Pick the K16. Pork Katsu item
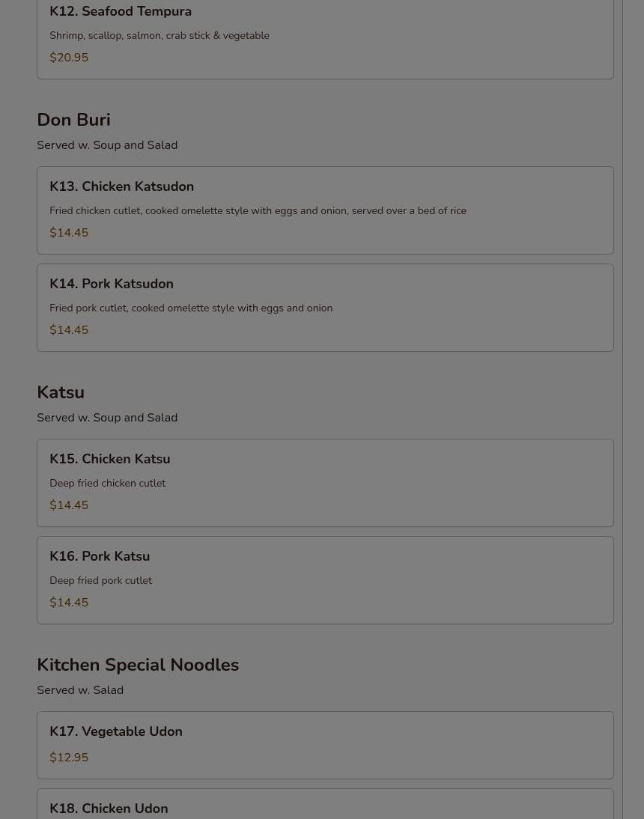Image resolution: width=644 pixels, height=819 pixels. [100, 556]
